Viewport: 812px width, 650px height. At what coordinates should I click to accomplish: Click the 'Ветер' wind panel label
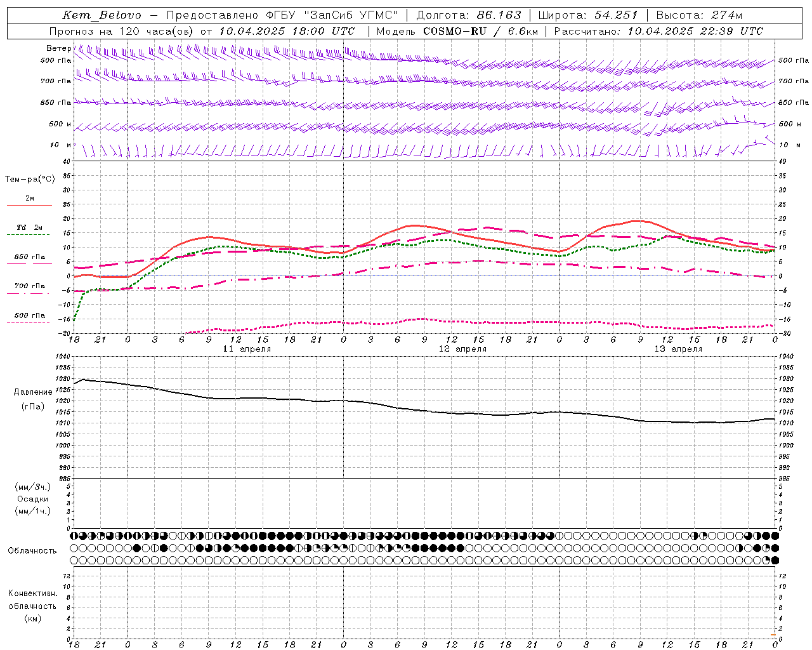pyautogui.click(x=58, y=48)
